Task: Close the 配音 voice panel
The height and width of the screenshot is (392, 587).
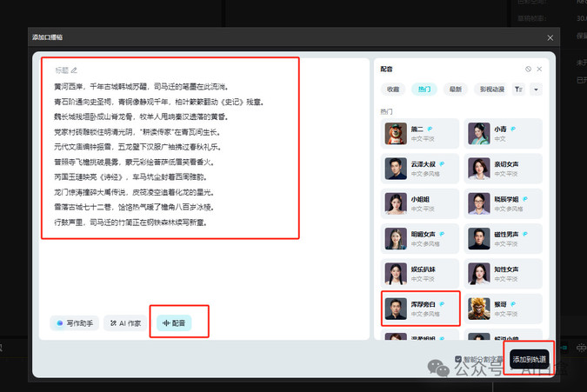Action: 539,69
